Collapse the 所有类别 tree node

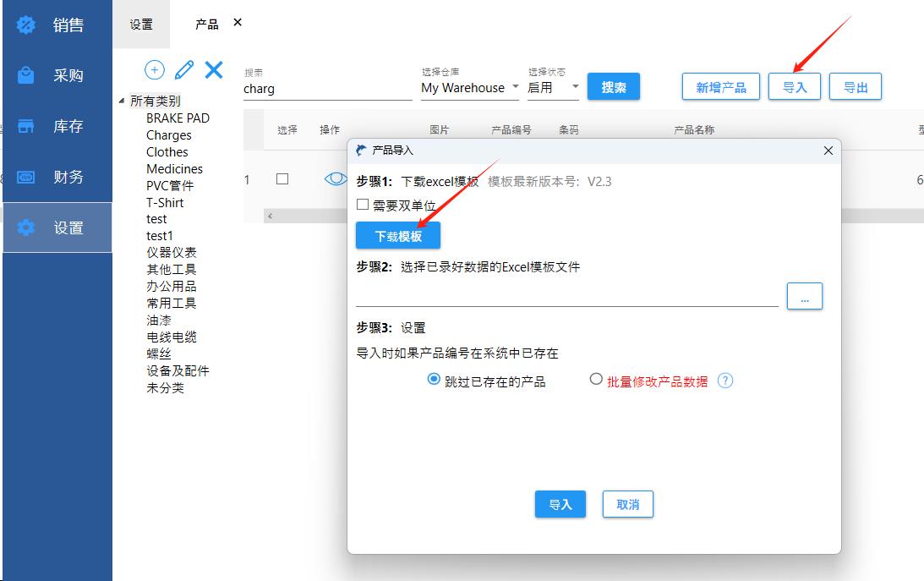[122, 101]
